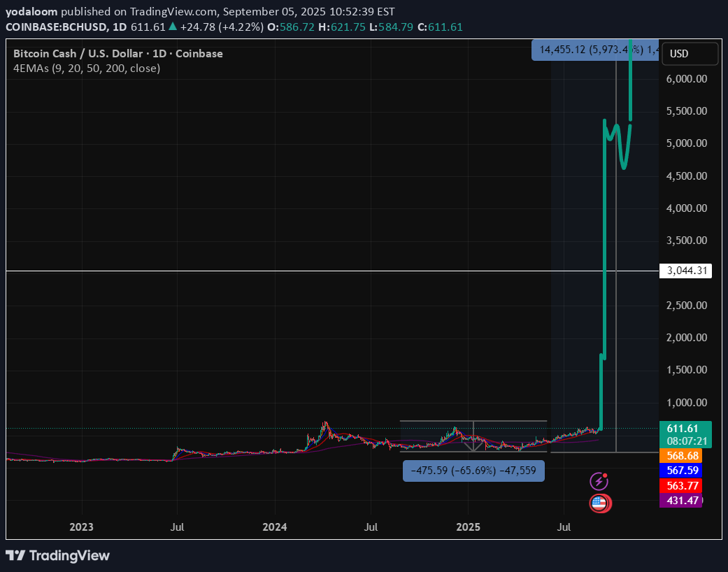Click the 4,500.00 price axis label

[x=687, y=176]
